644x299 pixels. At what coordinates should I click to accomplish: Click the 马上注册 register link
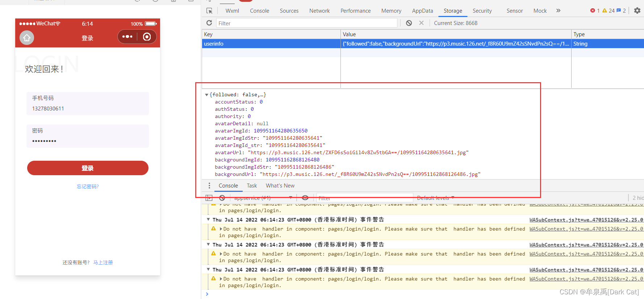[x=103, y=262]
